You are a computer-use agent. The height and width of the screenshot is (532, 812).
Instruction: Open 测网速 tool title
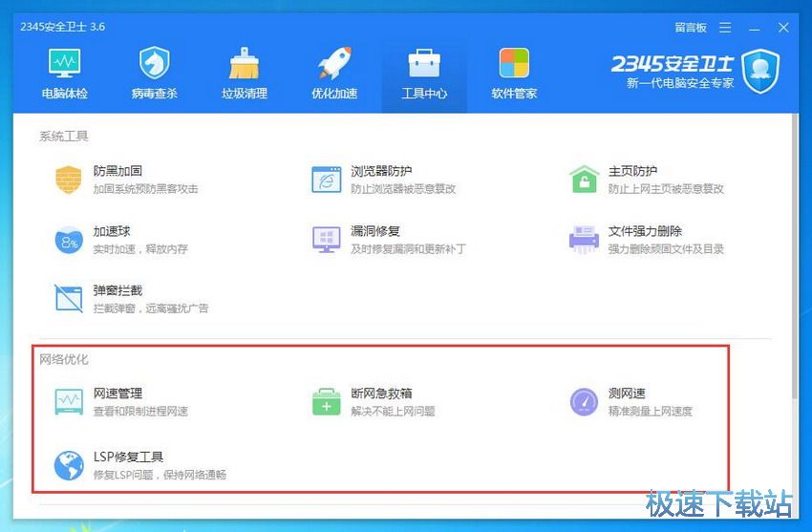(627, 394)
